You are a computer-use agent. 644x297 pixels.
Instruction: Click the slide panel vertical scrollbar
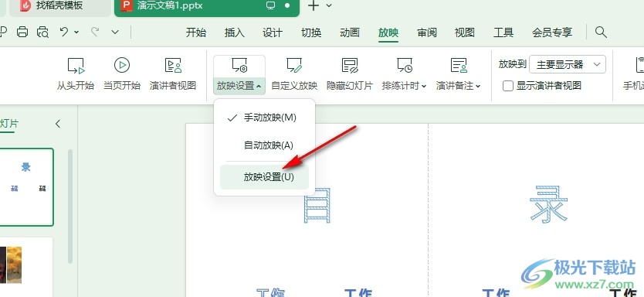pos(70,206)
